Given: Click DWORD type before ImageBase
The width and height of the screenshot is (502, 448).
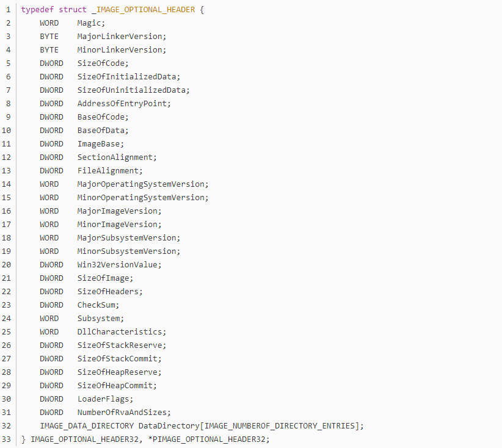Looking at the screenshot, I should (x=51, y=144).
